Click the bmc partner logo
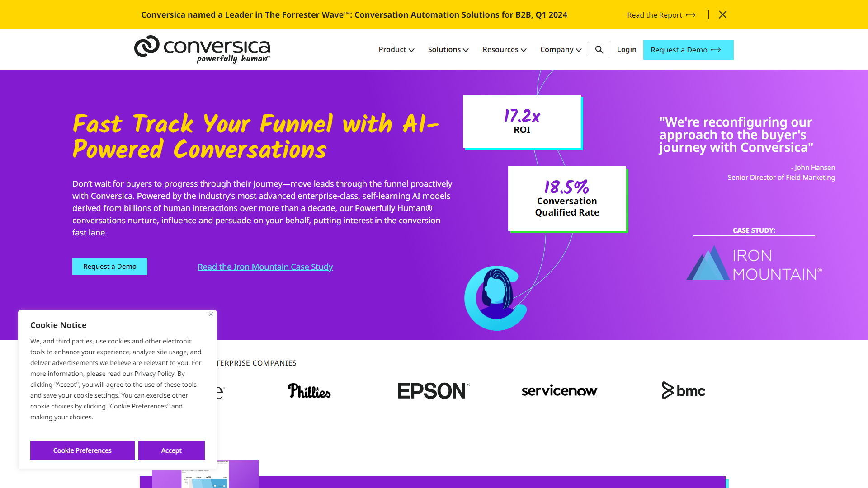868x488 pixels. pos(684,391)
